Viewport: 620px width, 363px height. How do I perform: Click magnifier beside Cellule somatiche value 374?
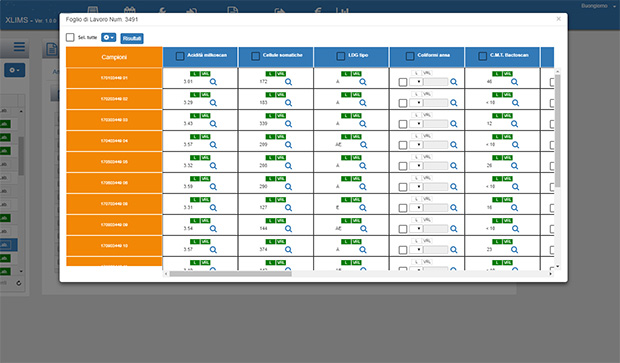(x=288, y=250)
